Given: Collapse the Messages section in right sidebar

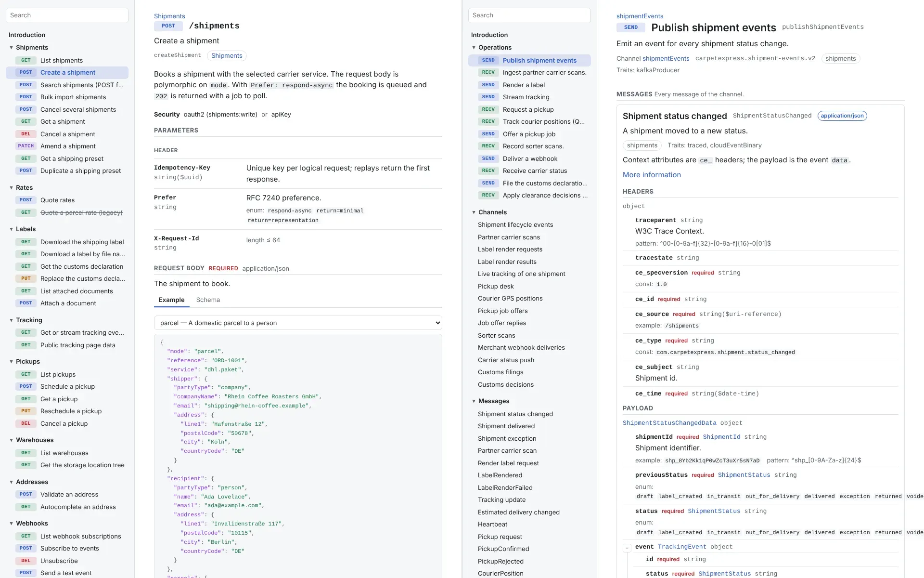Looking at the screenshot, I should [x=474, y=401].
